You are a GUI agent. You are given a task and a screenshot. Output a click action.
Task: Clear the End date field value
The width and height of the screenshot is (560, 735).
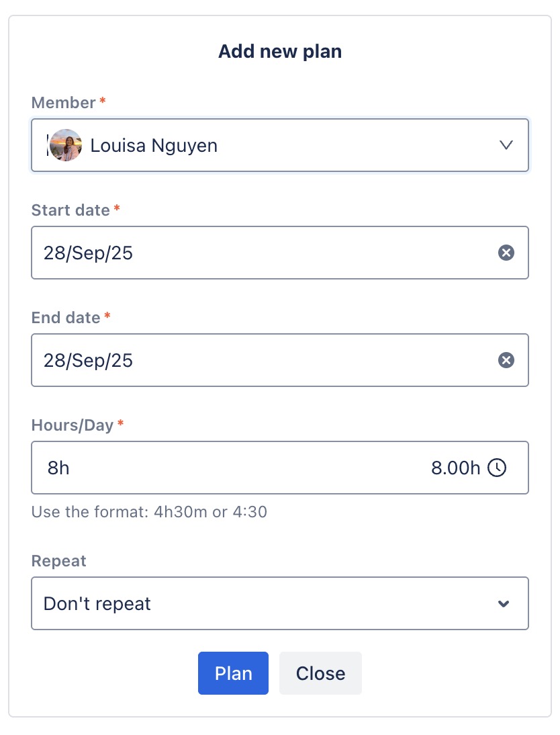point(506,360)
